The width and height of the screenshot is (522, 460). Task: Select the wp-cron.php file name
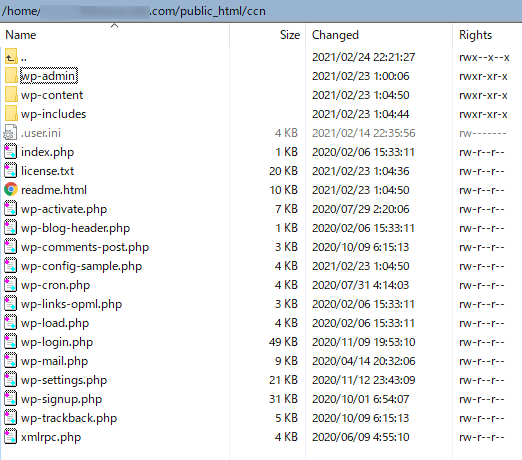(55, 285)
